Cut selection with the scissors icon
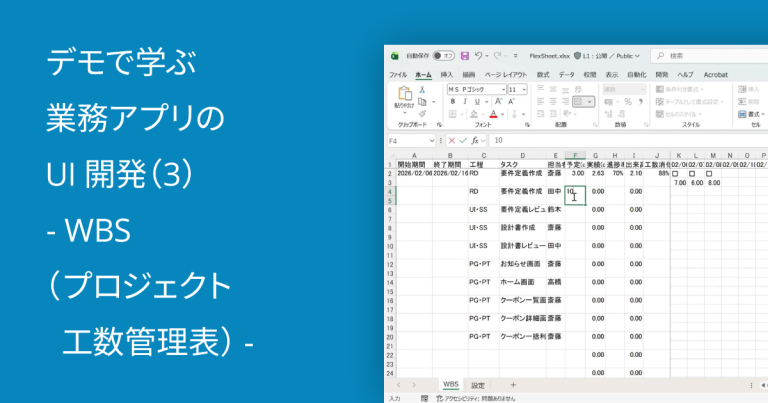Image resolution: width=768 pixels, height=403 pixels. pyautogui.click(x=422, y=90)
